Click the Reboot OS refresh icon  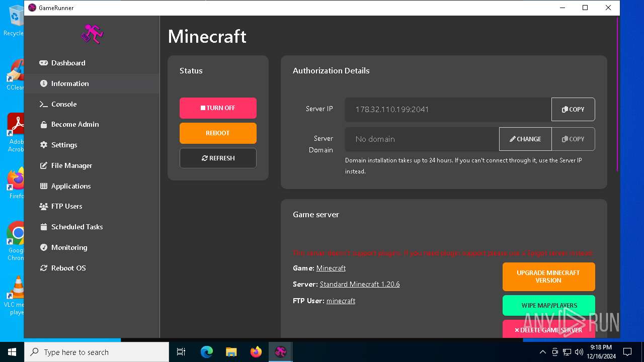(43, 268)
